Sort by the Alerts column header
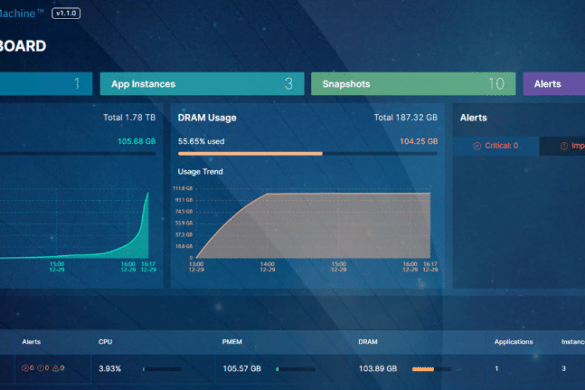This screenshot has height=390, width=585. pos(31,341)
